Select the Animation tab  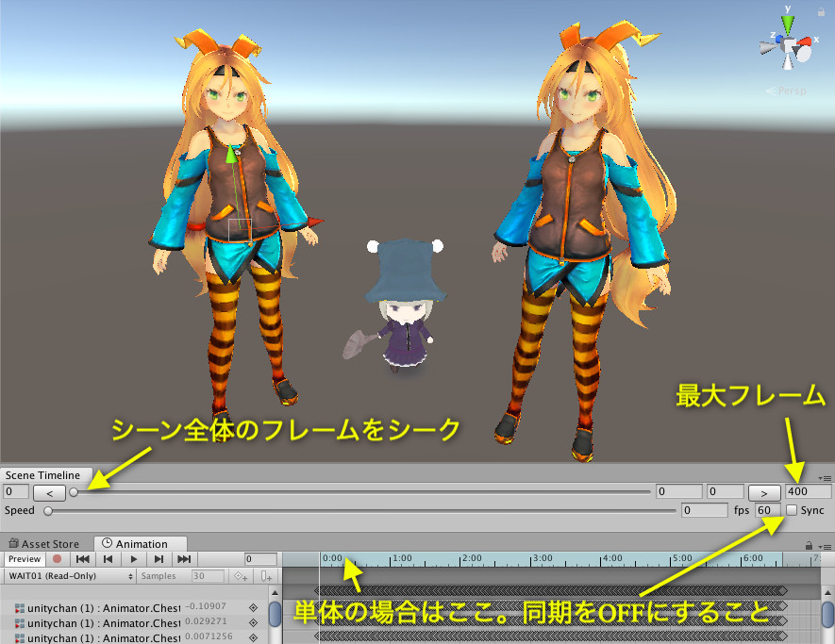[141, 543]
